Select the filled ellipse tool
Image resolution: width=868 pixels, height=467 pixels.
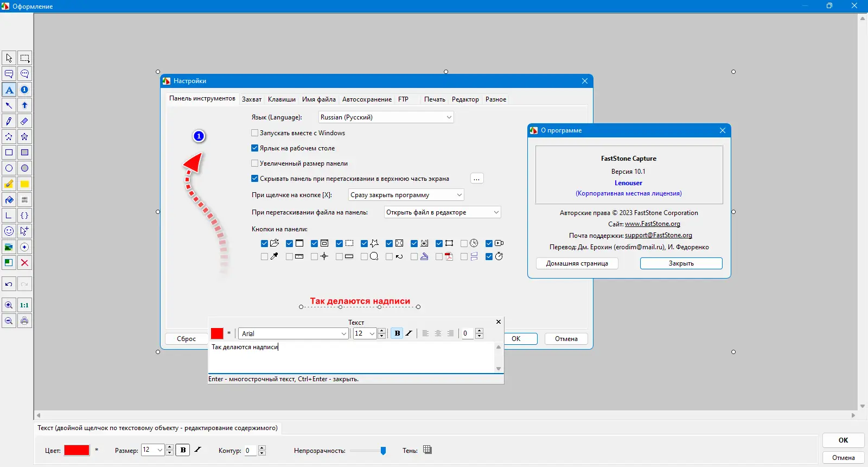pos(24,168)
